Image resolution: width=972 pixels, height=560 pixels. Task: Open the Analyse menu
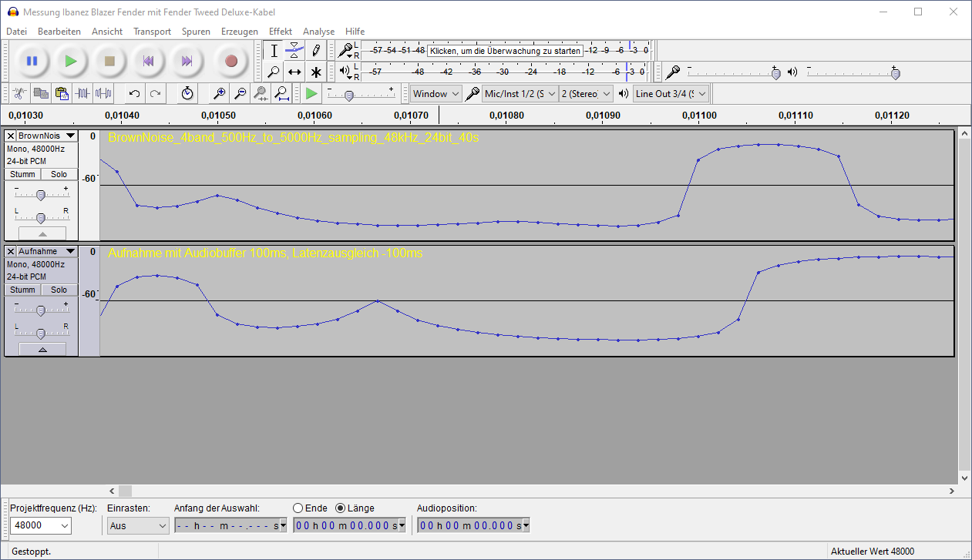318,32
